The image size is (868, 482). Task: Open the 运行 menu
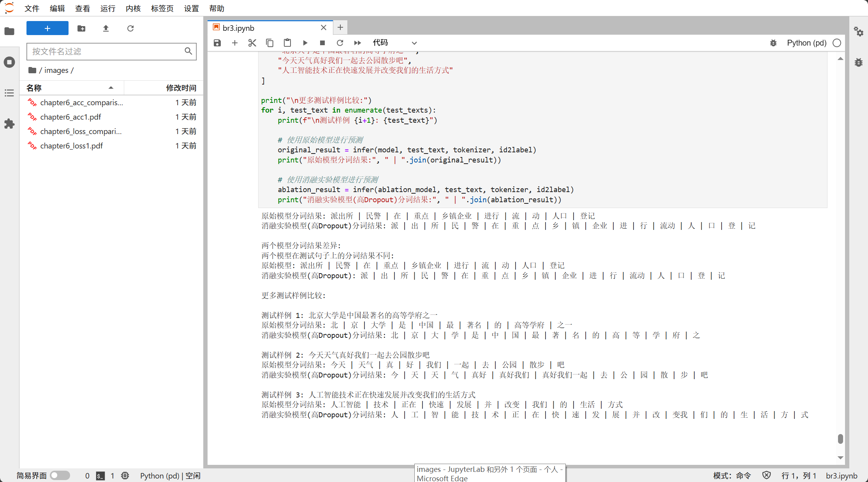pyautogui.click(x=108, y=8)
